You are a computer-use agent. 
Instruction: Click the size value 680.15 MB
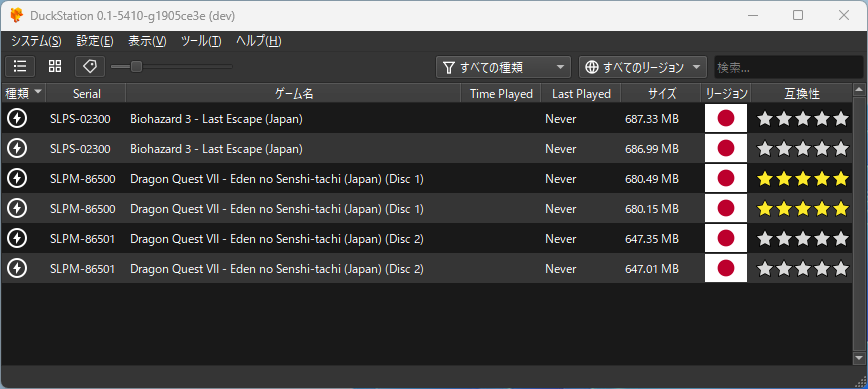point(652,209)
